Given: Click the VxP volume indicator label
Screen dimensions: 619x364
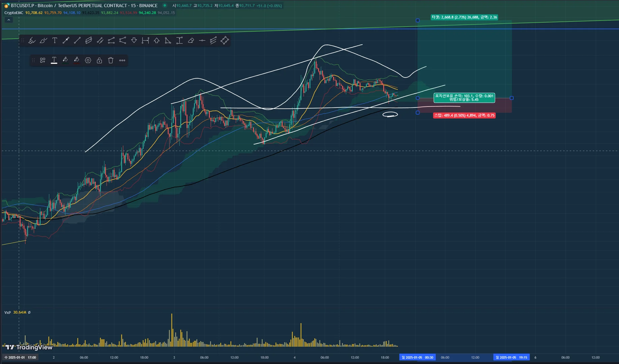Looking at the screenshot, I should point(7,312).
